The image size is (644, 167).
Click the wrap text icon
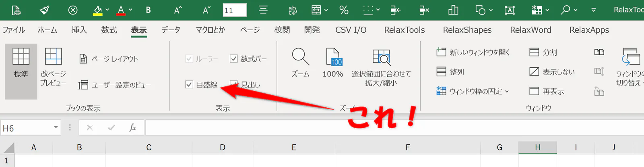293,10
